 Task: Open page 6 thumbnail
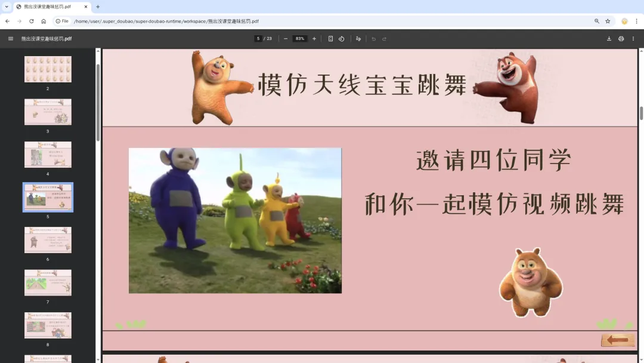point(48,240)
